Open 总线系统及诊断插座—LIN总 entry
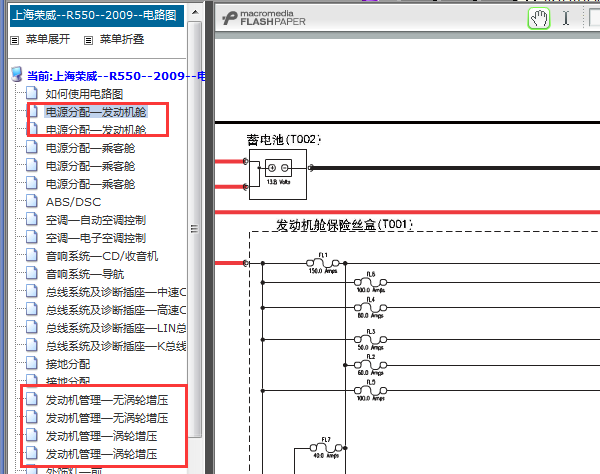The image size is (600, 474). coord(116,328)
